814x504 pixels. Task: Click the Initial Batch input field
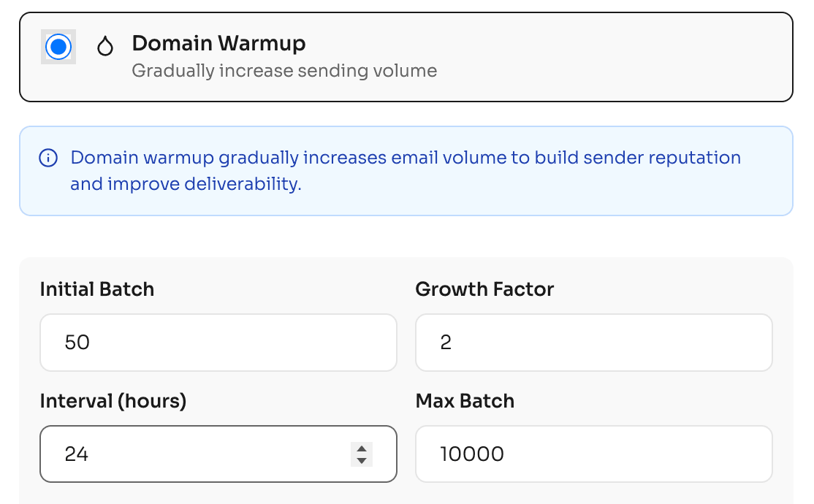pos(217,342)
